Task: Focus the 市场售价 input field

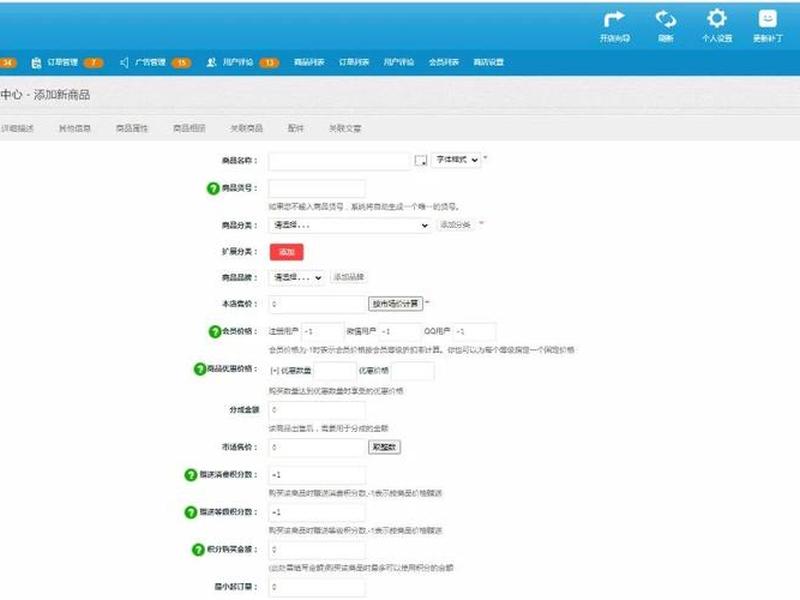Action: [317, 447]
